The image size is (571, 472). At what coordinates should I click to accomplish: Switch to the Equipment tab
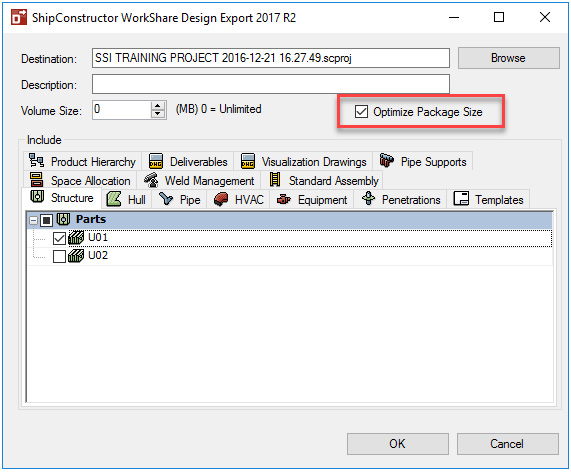click(x=312, y=199)
